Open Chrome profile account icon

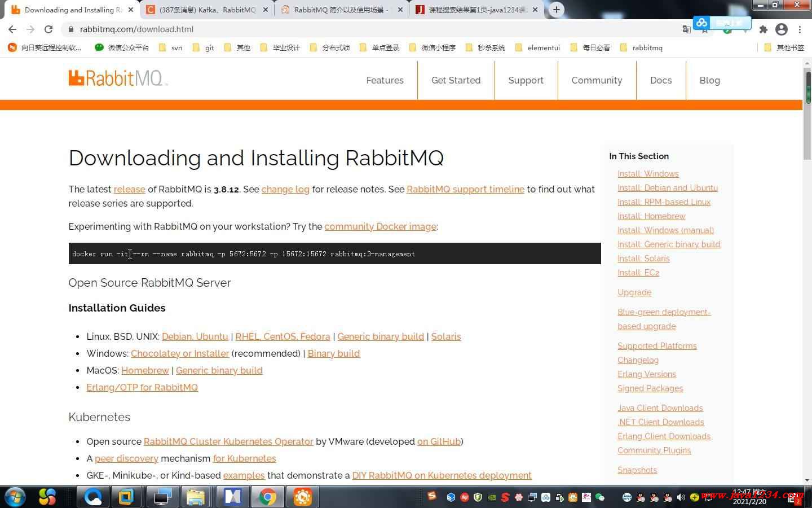[x=782, y=29]
